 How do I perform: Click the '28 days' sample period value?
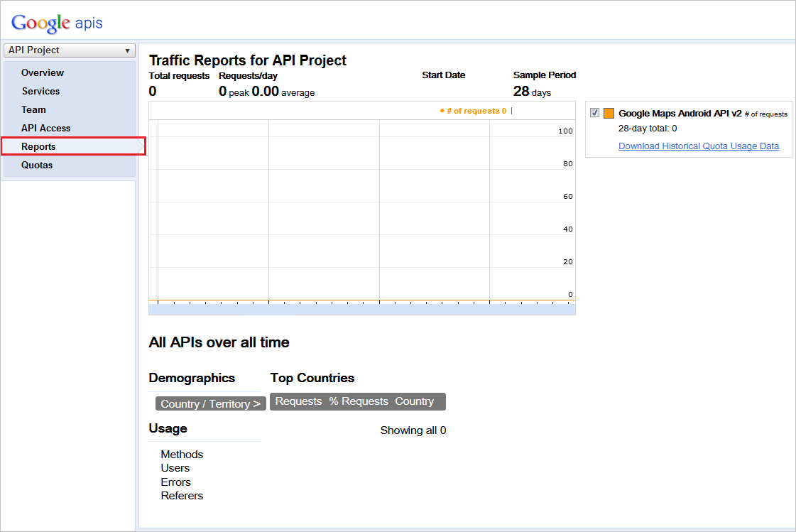(532, 92)
